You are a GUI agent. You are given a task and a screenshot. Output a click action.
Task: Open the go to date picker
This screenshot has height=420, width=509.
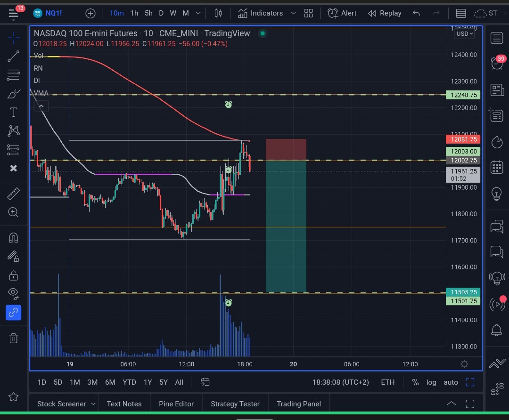pyautogui.click(x=205, y=382)
